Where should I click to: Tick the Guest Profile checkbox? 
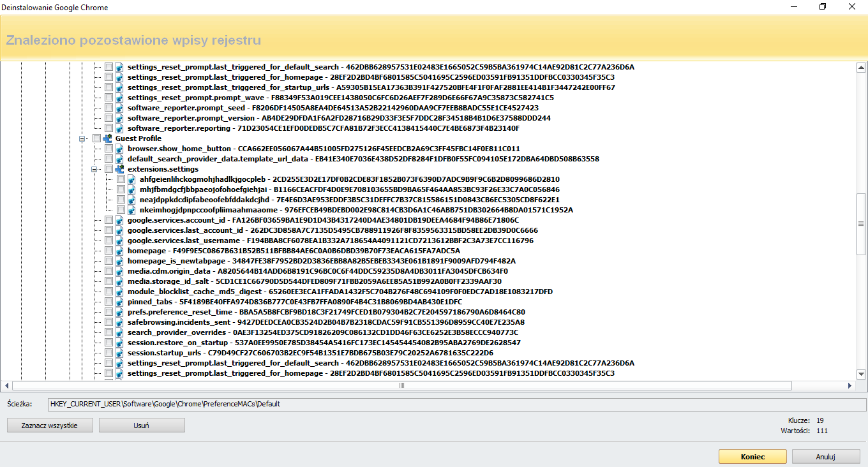tap(96, 138)
